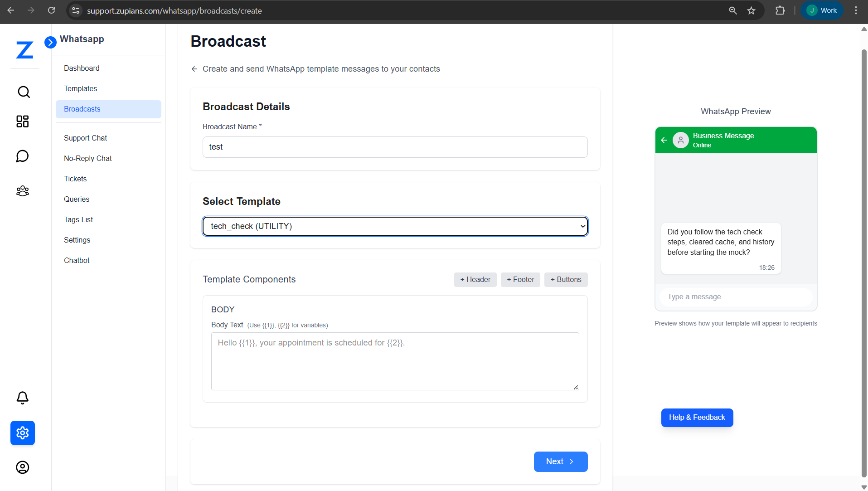Click the back arrow near Create and send text
The height and width of the screenshot is (491, 868).
pyautogui.click(x=194, y=69)
